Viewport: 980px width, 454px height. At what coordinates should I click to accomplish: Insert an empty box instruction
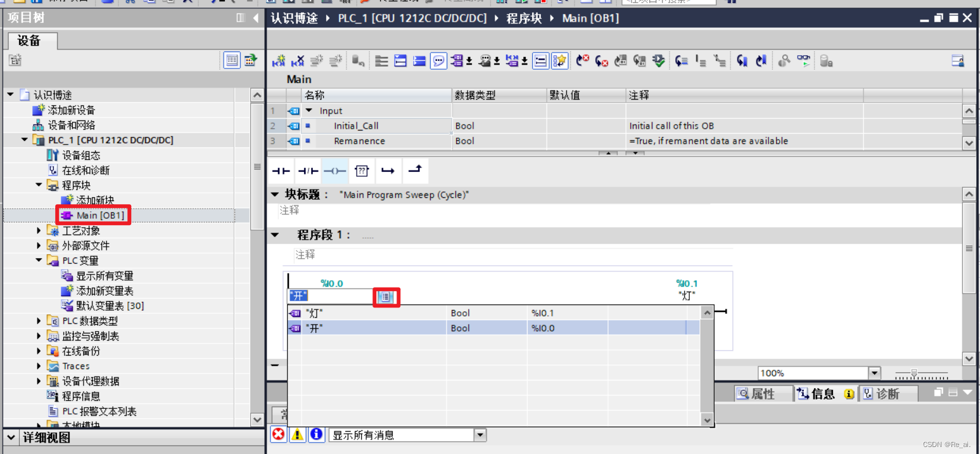point(361,171)
